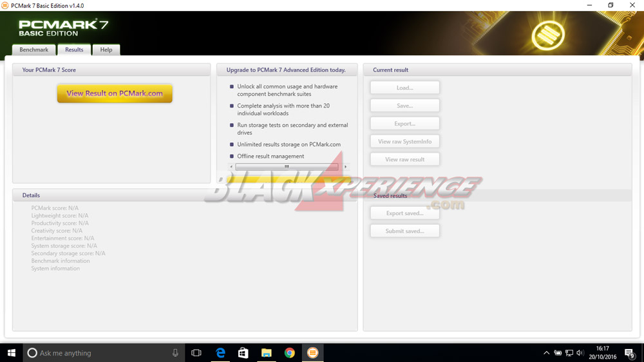Screen dimensions: 644x362
Task: Click Export saved... button
Action: tap(404, 213)
